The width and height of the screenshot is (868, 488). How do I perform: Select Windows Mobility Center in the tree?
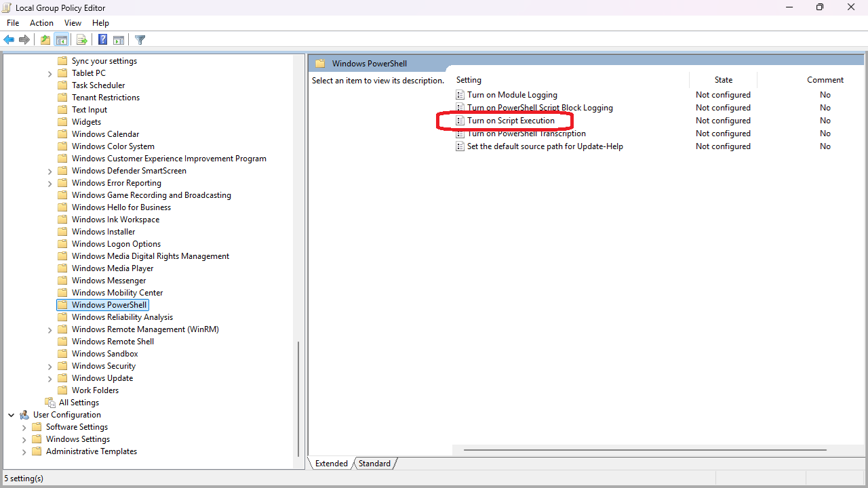coord(117,293)
